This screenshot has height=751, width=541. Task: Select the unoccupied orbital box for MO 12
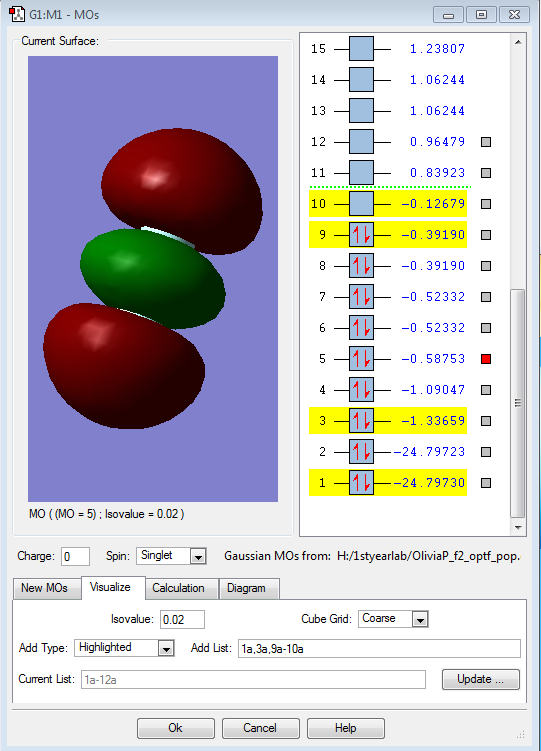pyautogui.click(x=361, y=142)
